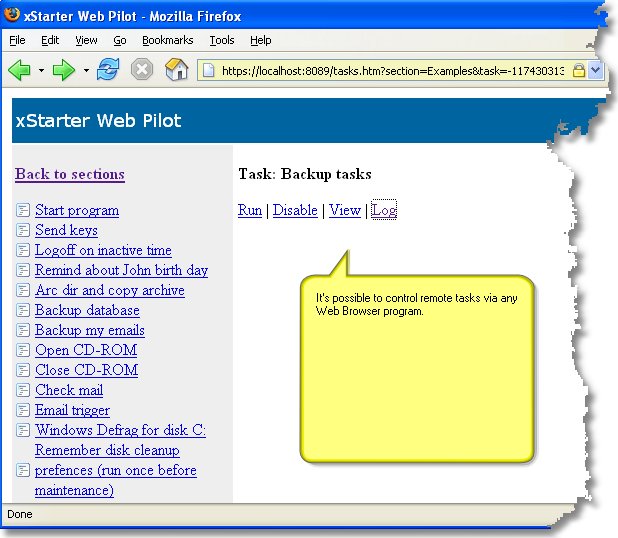Click the Task: Backup tasks heading
Screen dimensions: 618x538
click(x=305, y=174)
